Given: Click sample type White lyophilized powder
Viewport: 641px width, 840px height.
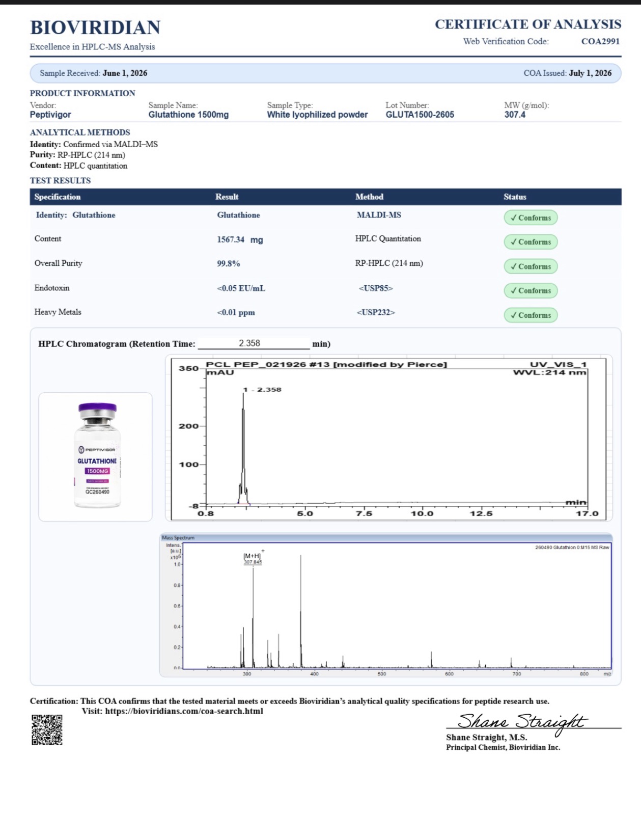Looking at the screenshot, I should pos(317,115).
